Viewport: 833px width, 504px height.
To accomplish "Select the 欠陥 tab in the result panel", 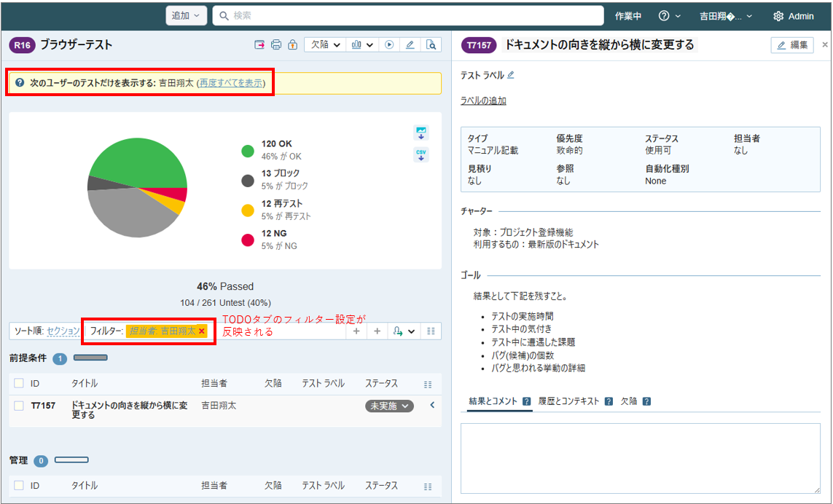I will (630, 401).
